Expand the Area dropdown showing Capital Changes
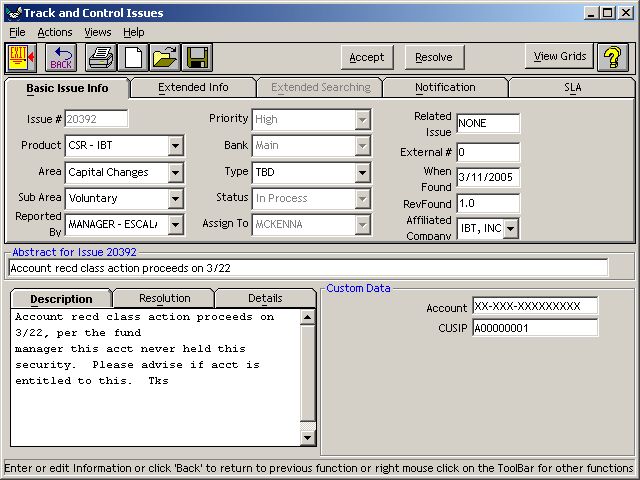Screen dimensions: 640x480 175,172
